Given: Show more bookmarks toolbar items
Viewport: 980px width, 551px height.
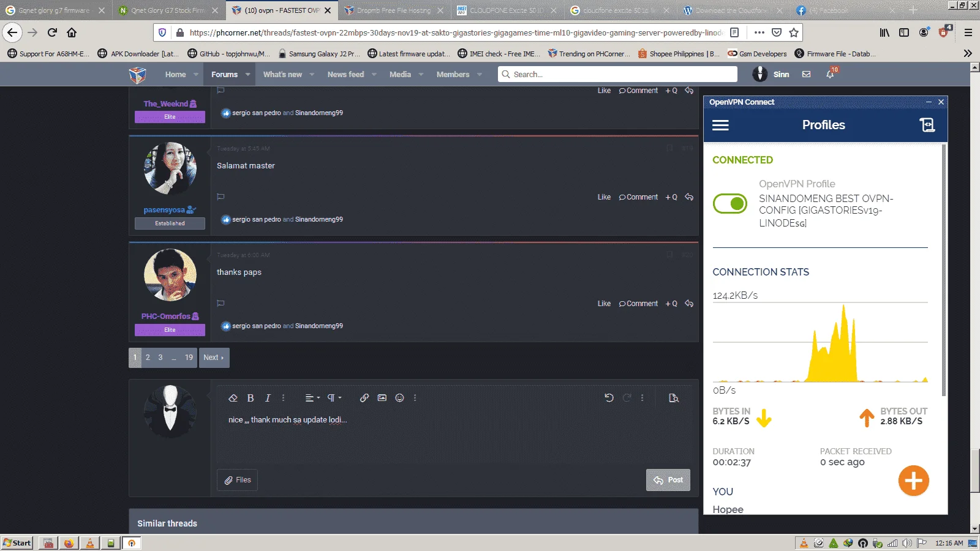Looking at the screenshot, I should (x=968, y=53).
